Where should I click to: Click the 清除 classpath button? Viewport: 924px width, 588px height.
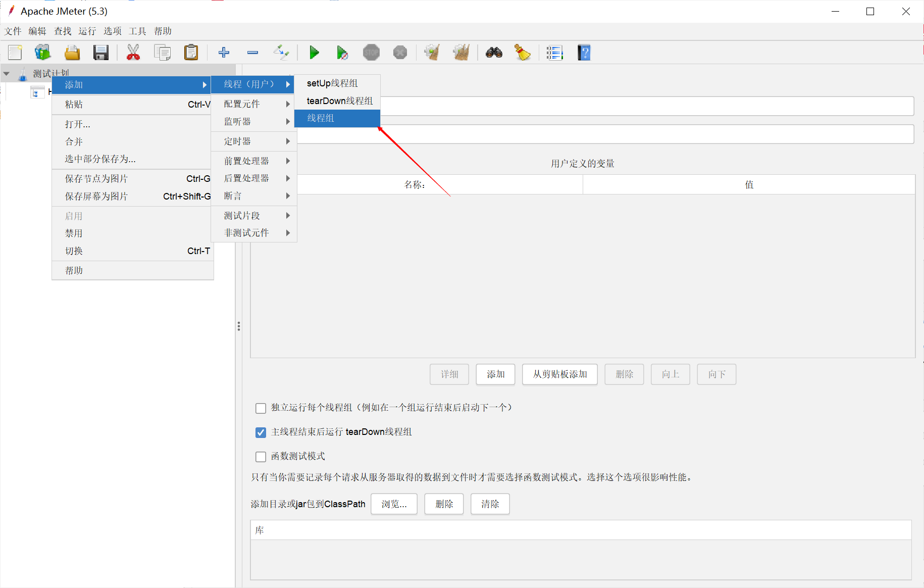pos(490,504)
